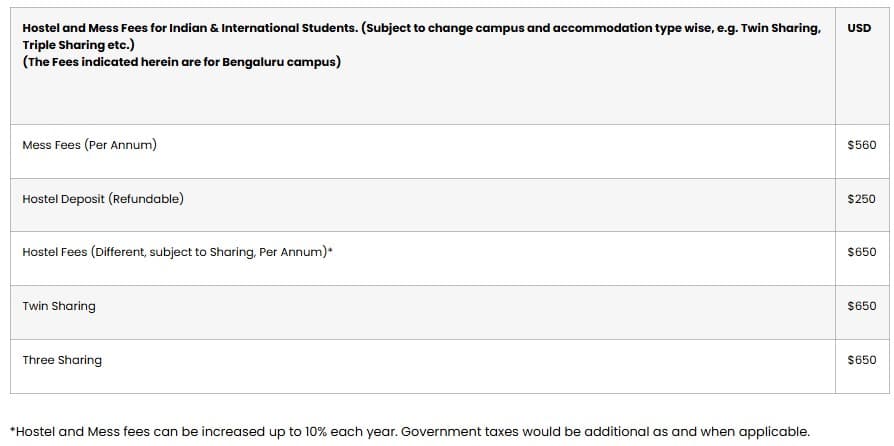The width and height of the screenshot is (894, 446).
Task: Click the Bengaluru campus note line
Action: 181,62
